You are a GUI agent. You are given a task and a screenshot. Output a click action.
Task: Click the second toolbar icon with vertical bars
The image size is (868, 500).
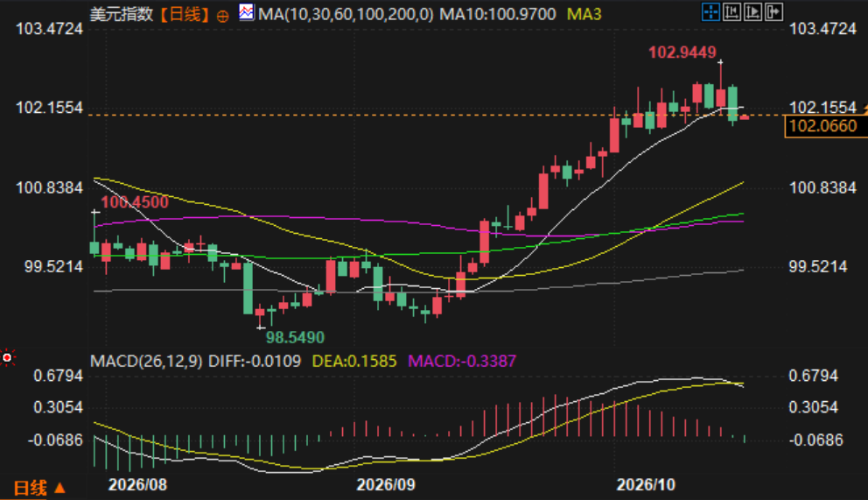coord(731,12)
